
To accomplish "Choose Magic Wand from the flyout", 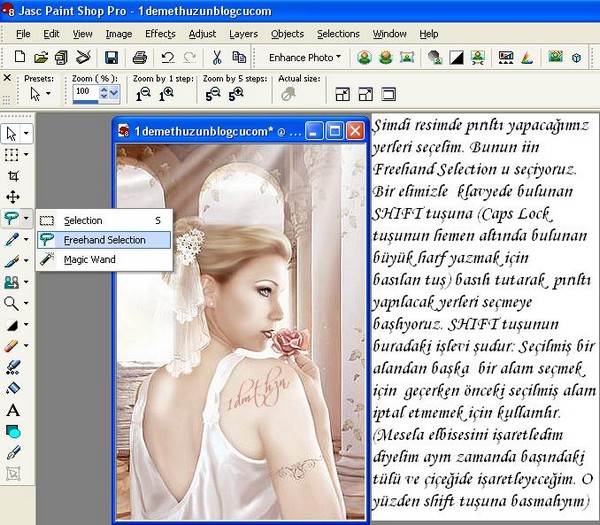I will click(89, 260).
